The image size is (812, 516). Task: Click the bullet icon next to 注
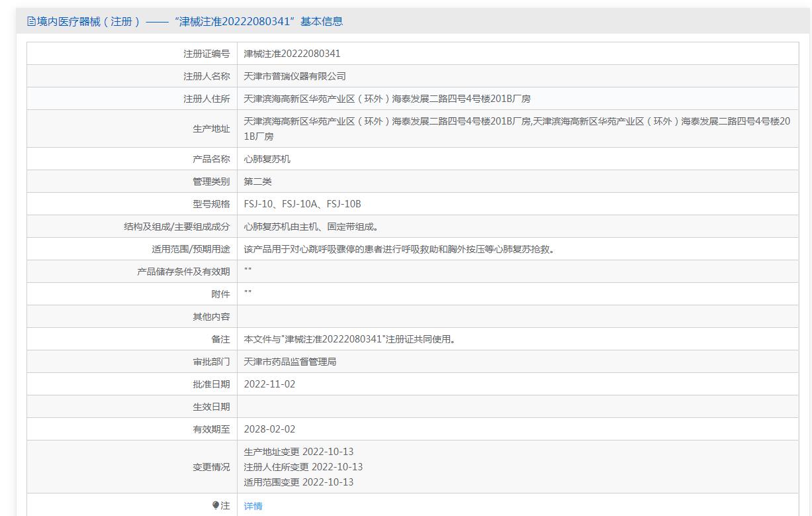[x=216, y=505]
